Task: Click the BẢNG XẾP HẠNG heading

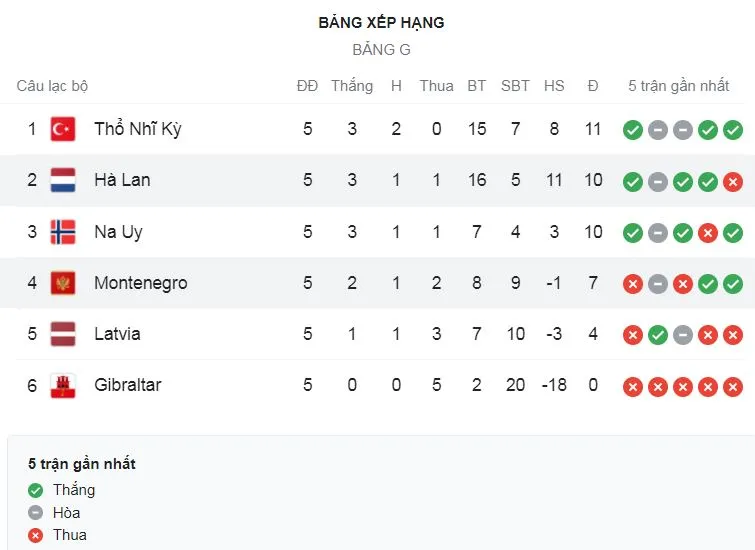Action: point(381,22)
